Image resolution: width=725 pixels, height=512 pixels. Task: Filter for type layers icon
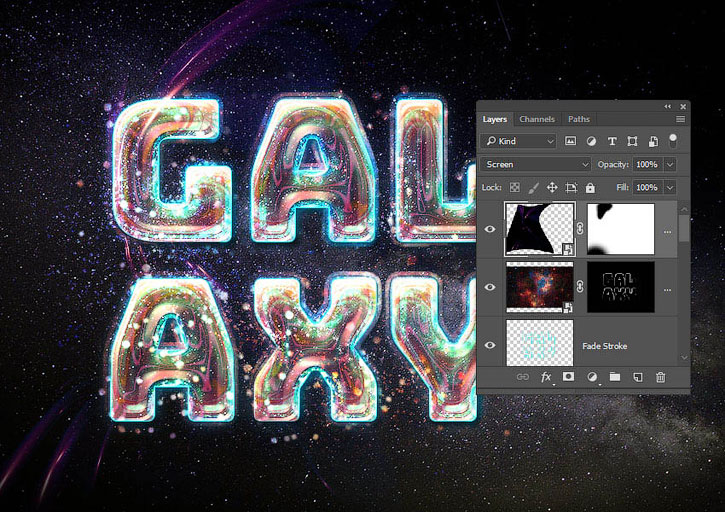(612, 142)
